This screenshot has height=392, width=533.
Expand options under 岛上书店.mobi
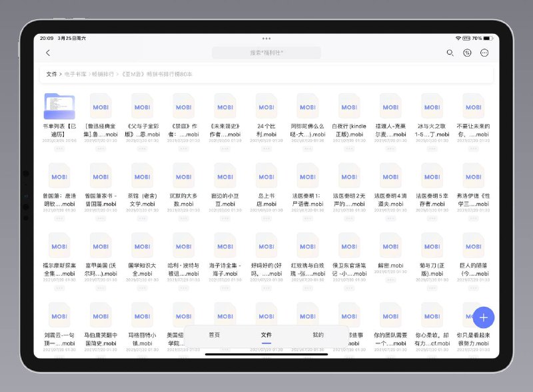click(x=266, y=218)
